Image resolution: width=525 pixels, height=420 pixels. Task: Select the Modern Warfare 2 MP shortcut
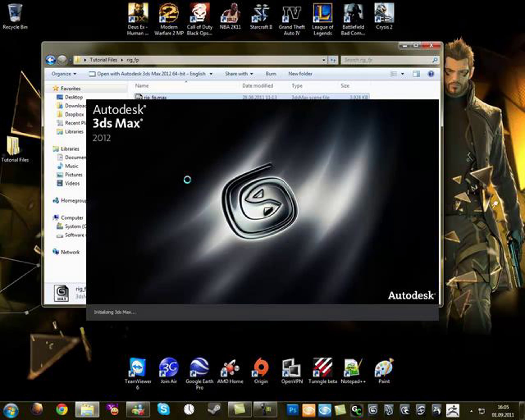point(169,19)
